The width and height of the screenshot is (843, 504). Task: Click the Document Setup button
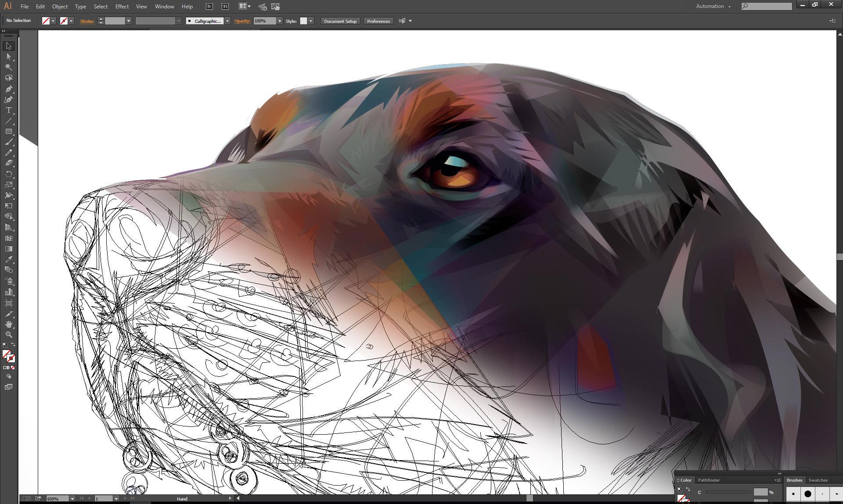pyautogui.click(x=340, y=21)
